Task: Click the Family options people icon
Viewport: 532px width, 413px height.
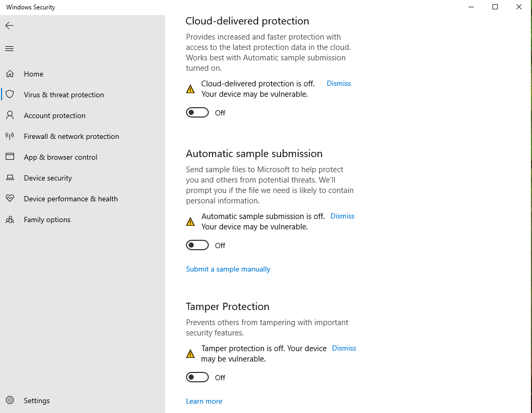Action: tap(10, 220)
